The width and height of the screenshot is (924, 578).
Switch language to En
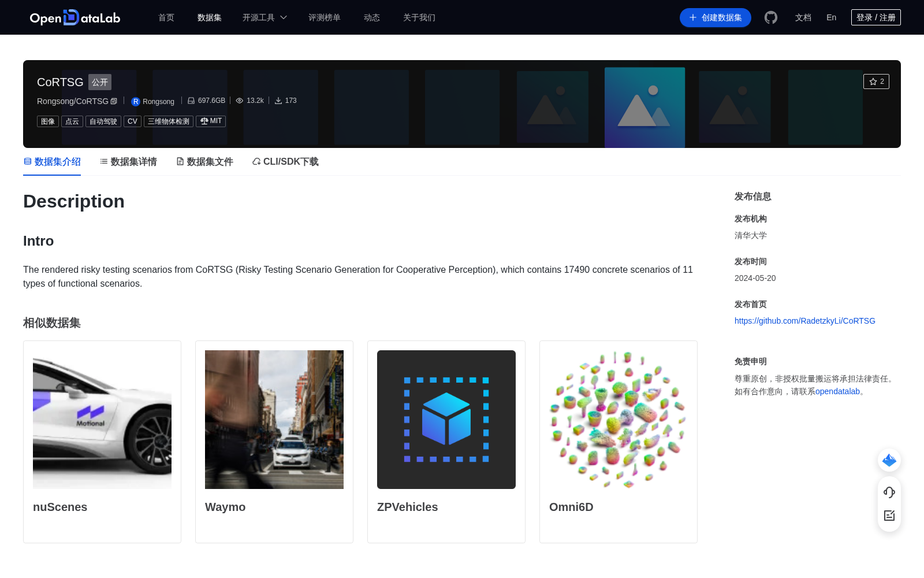pos(832,17)
